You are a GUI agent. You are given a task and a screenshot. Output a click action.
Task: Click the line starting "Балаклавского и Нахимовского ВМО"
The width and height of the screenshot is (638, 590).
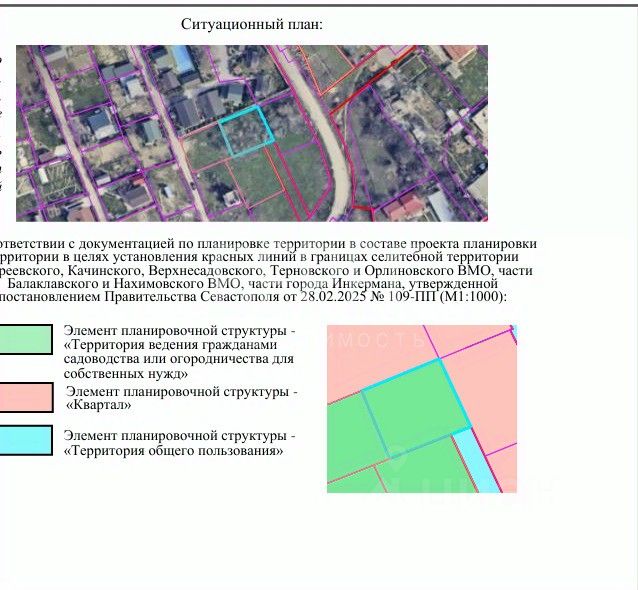253,283
